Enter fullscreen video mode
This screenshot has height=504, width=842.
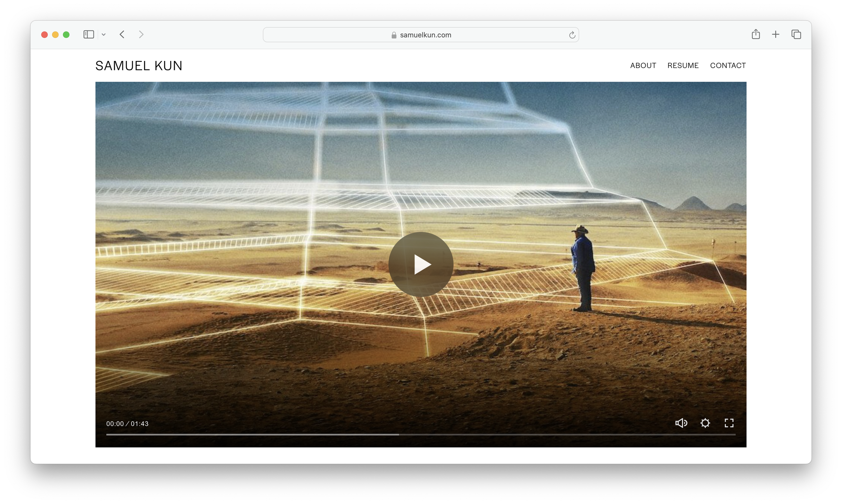pyautogui.click(x=729, y=423)
